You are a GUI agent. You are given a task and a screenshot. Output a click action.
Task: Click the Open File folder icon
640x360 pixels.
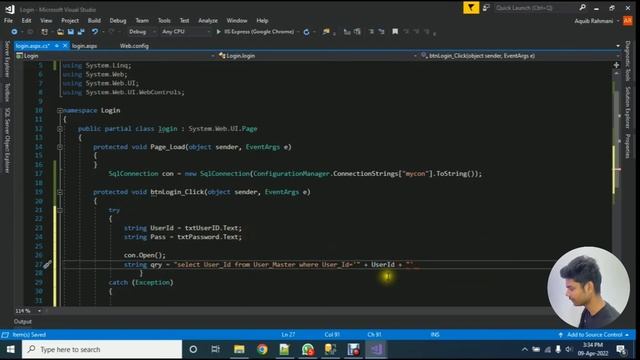[60, 31]
